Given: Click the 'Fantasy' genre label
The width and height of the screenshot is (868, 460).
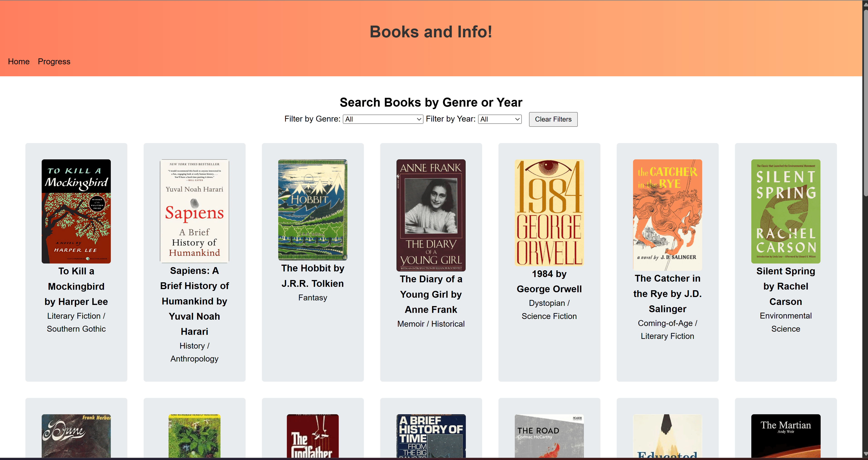Looking at the screenshot, I should [313, 297].
